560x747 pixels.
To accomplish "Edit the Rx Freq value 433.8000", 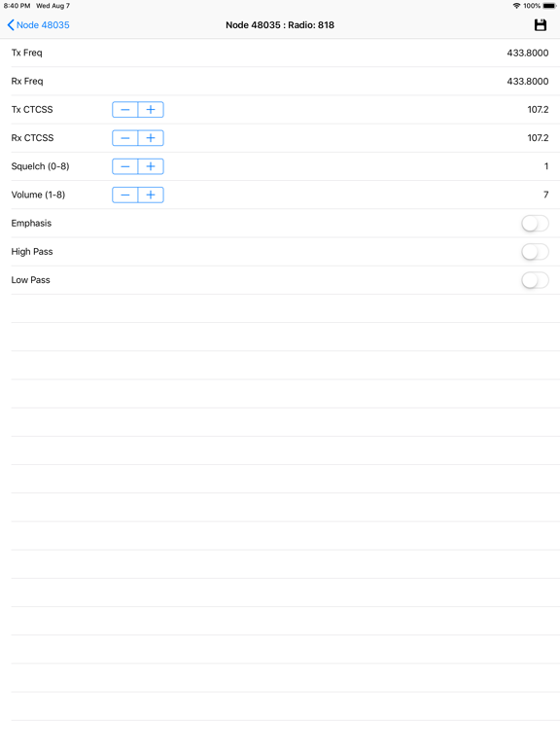I will click(x=528, y=82).
